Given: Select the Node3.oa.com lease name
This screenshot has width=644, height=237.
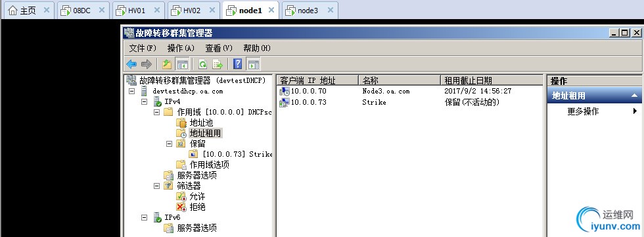Looking at the screenshot, I should [x=386, y=92].
